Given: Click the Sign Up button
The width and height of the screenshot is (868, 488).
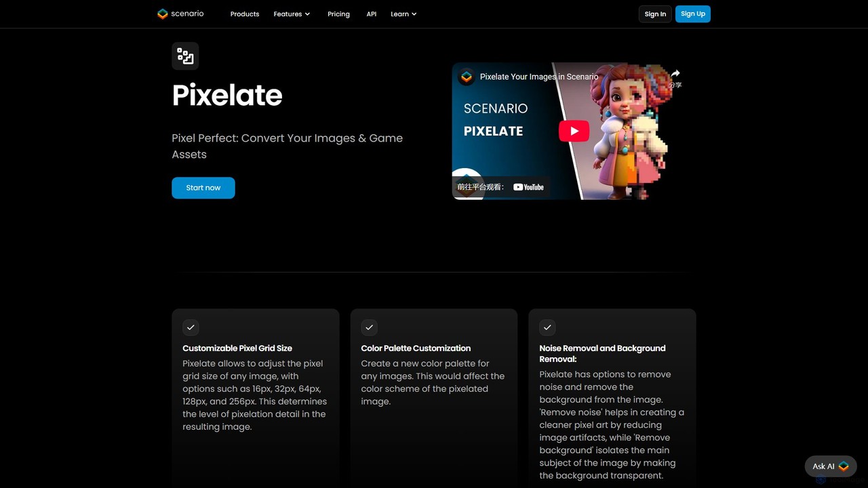Looking at the screenshot, I should coord(693,14).
